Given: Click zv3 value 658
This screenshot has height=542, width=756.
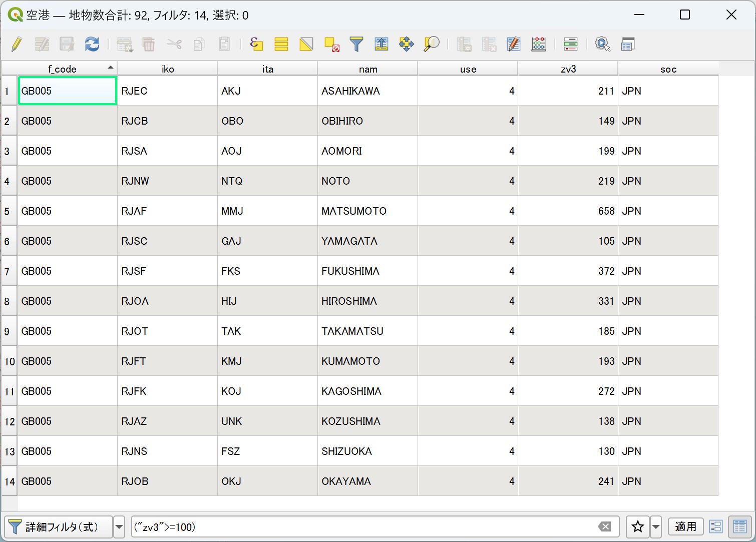Looking at the screenshot, I should click(x=568, y=211).
